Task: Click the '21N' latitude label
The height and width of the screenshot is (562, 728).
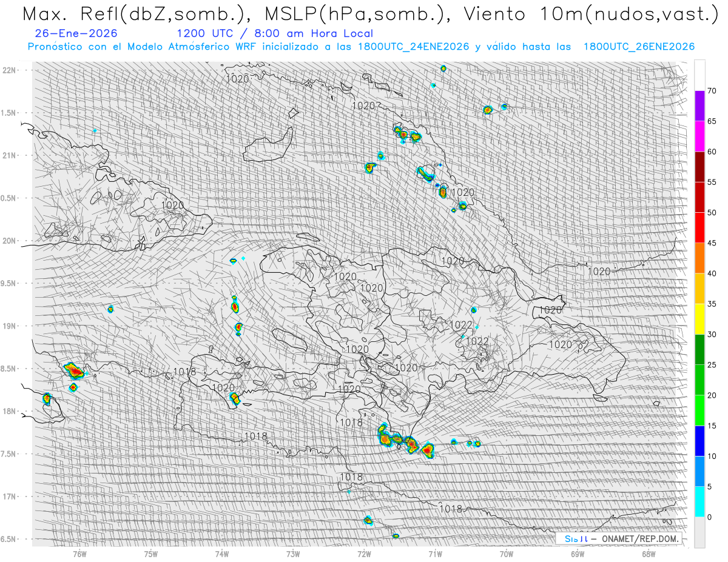Action: [9, 156]
